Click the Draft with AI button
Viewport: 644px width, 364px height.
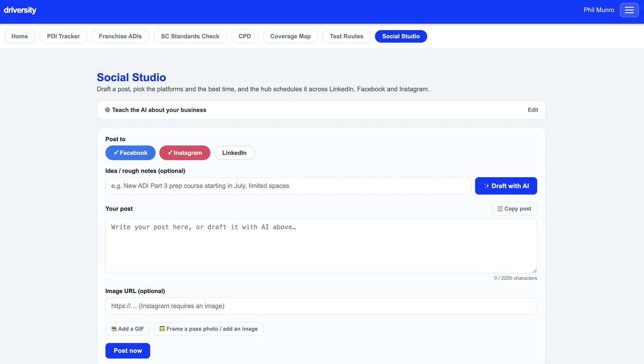(x=506, y=186)
